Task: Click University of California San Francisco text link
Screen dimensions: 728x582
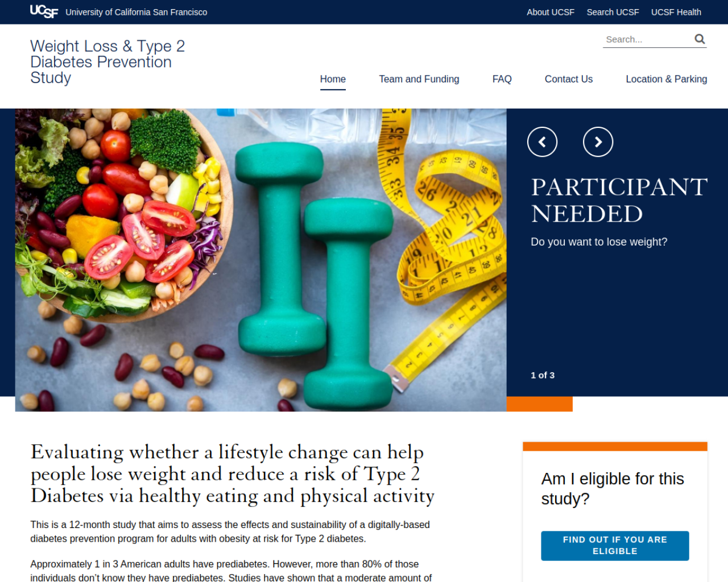Action: coord(136,12)
